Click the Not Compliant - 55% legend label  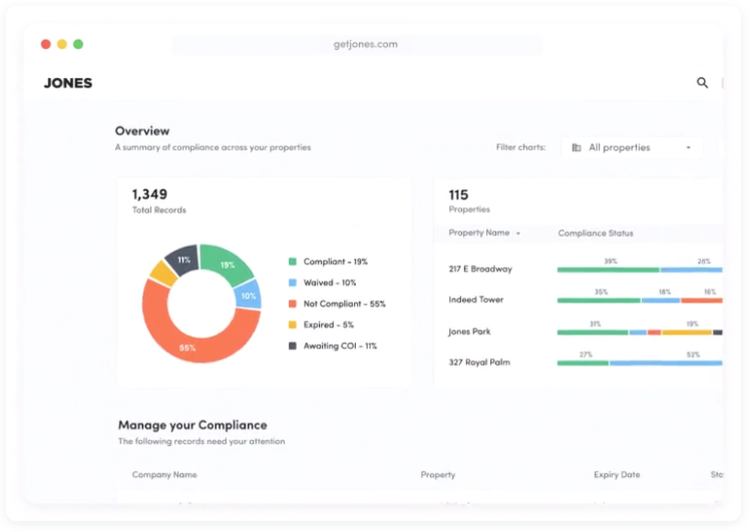[x=344, y=304]
